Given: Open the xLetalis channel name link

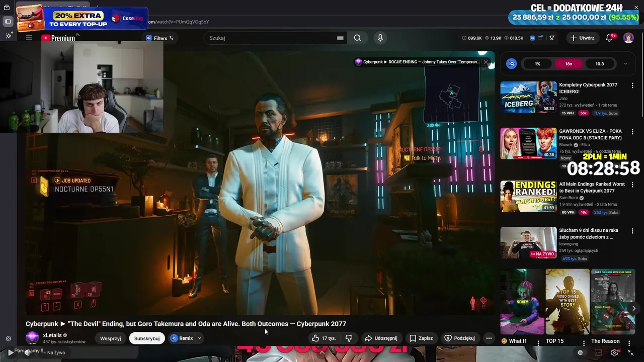Looking at the screenshot, I should (x=52, y=335).
